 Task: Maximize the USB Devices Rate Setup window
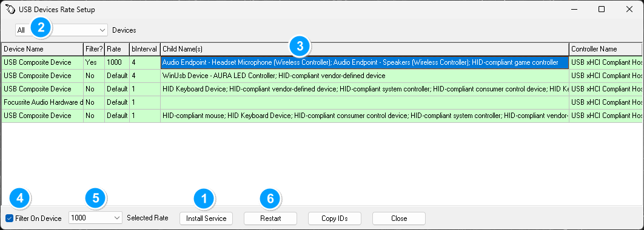coord(602,10)
